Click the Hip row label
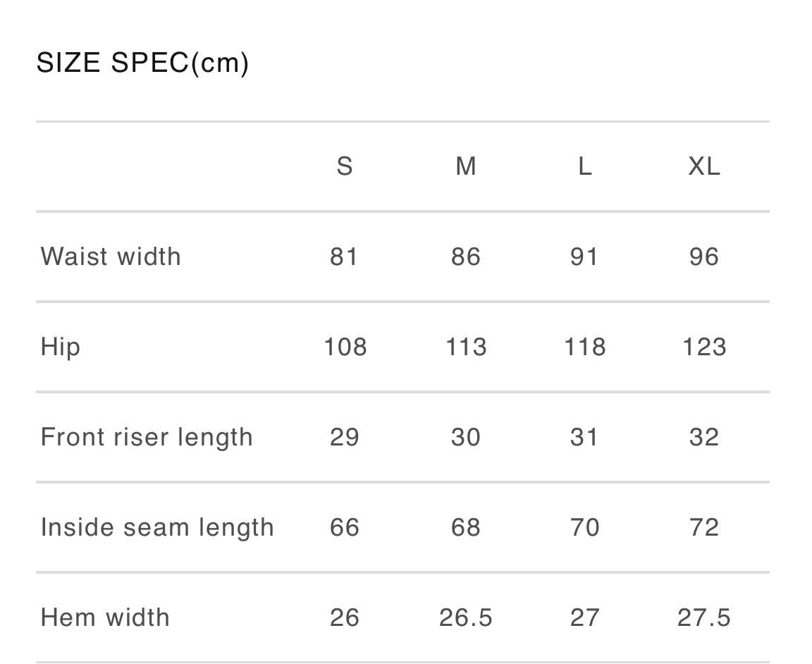The image size is (812, 664). point(61,347)
